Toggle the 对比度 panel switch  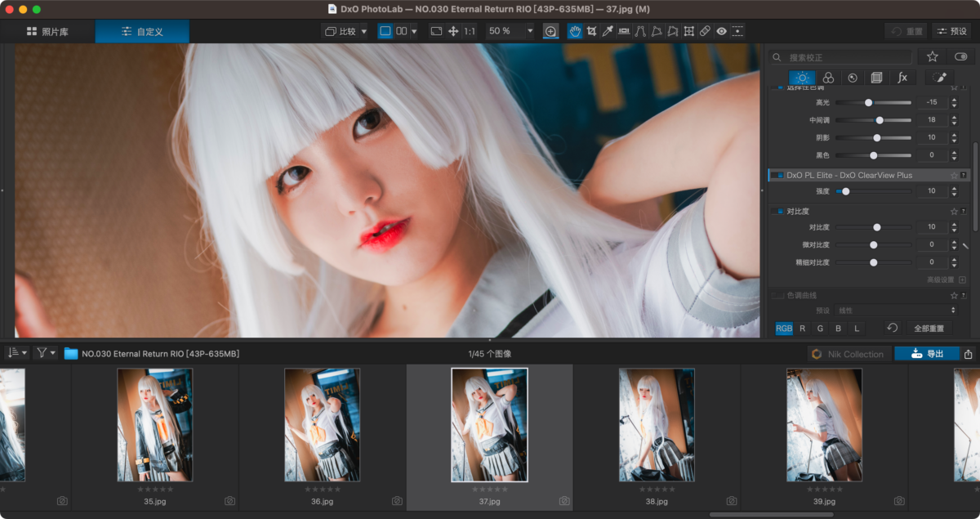click(776, 211)
